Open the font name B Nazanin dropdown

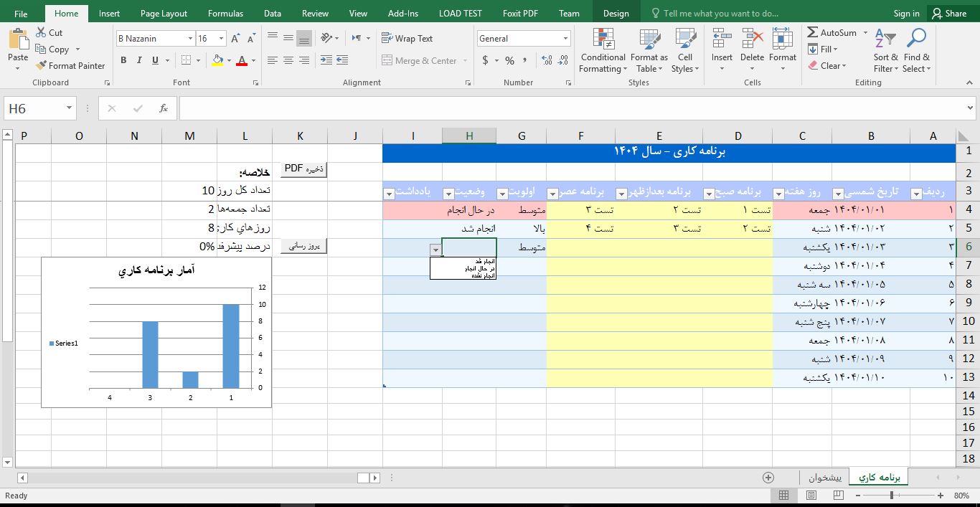[x=190, y=38]
